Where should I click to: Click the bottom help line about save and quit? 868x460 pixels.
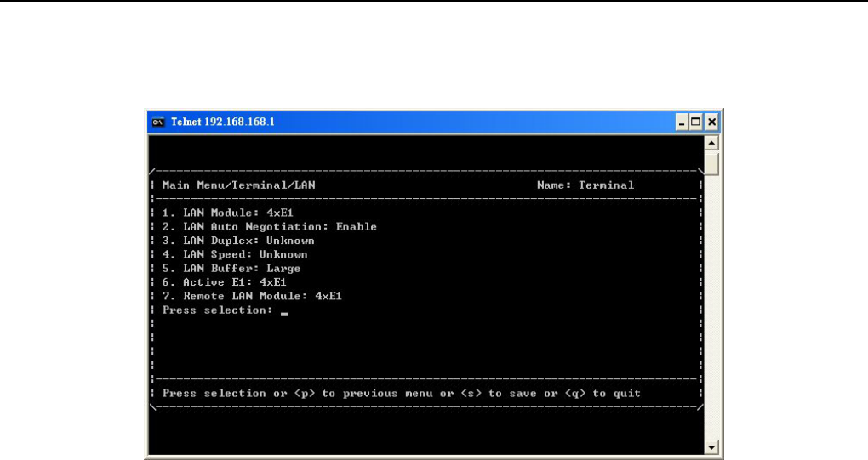[x=401, y=394]
